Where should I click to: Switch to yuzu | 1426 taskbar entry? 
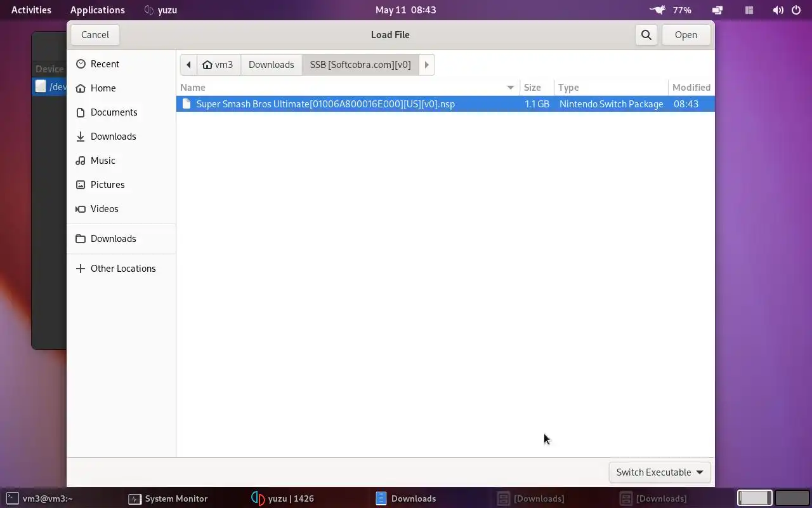tap(282, 498)
